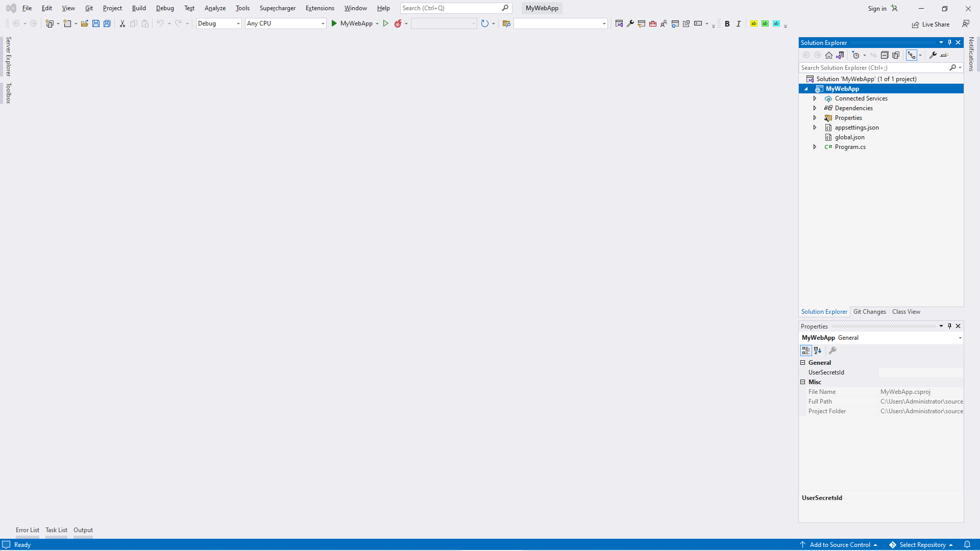Switch to the Git Changes tab

870,312
